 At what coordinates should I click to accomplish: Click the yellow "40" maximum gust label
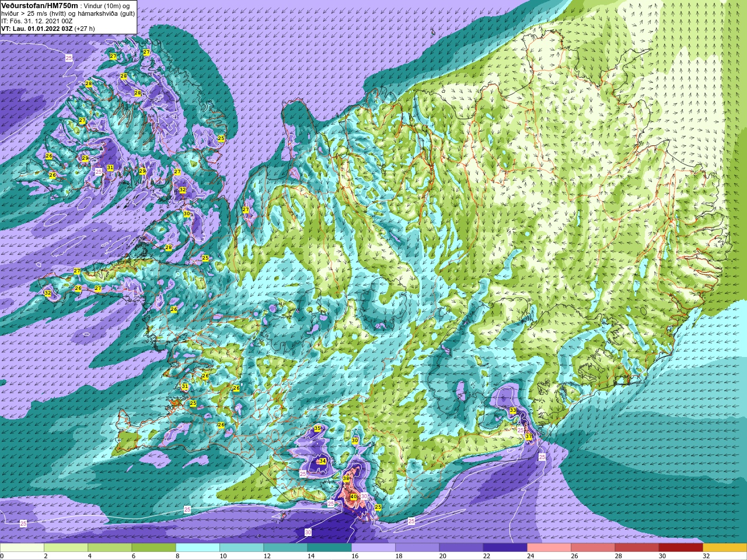[353, 497]
